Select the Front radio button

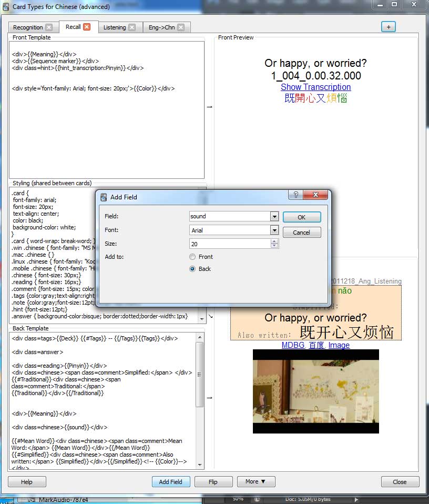tap(192, 257)
